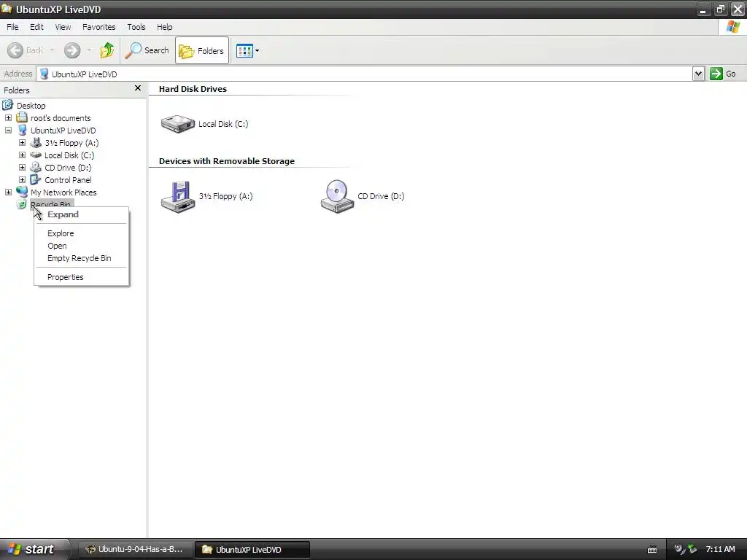Open the Tools menu

pyautogui.click(x=136, y=27)
